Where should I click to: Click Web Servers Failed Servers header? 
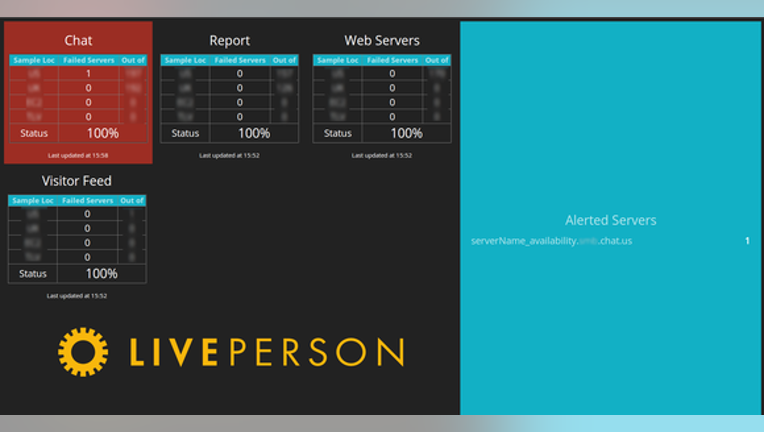pos(393,60)
